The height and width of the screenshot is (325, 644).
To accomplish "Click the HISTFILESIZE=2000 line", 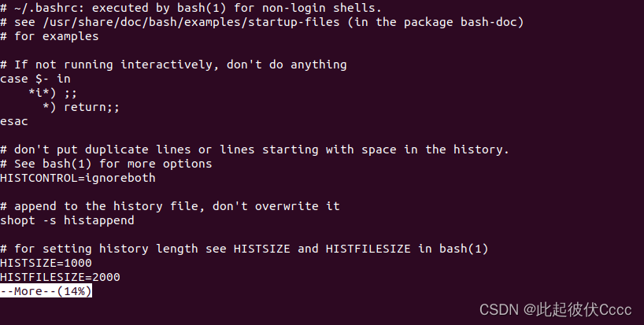I will [60, 277].
